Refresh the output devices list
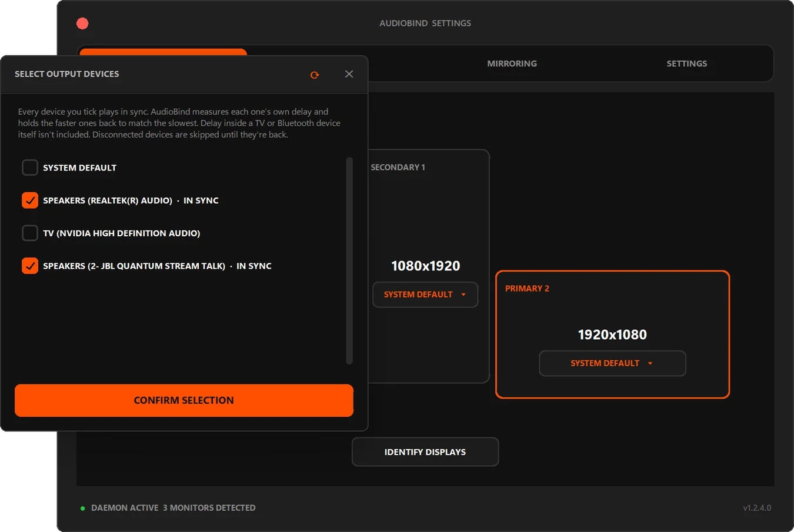The height and width of the screenshot is (532, 794). [x=315, y=75]
